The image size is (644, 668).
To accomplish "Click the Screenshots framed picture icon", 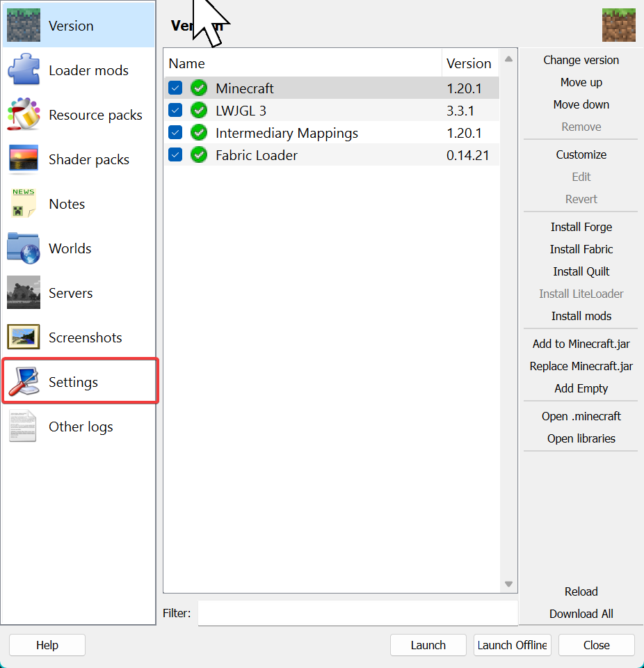I will tap(24, 337).
